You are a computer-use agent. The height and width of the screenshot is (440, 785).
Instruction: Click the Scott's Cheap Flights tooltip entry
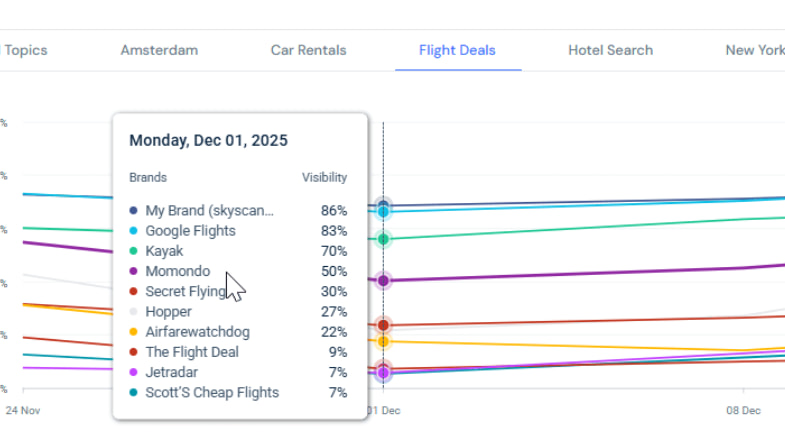coord(212,393)
